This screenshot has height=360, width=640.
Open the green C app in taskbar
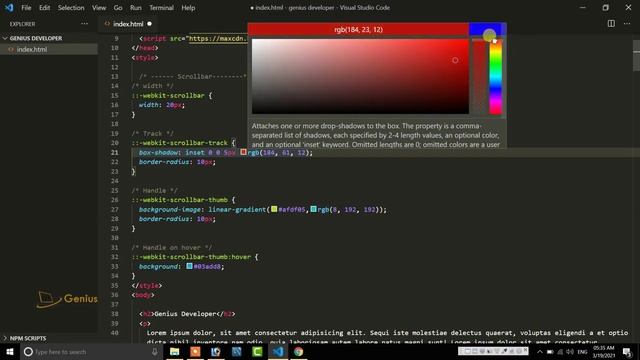pos(257,351)
